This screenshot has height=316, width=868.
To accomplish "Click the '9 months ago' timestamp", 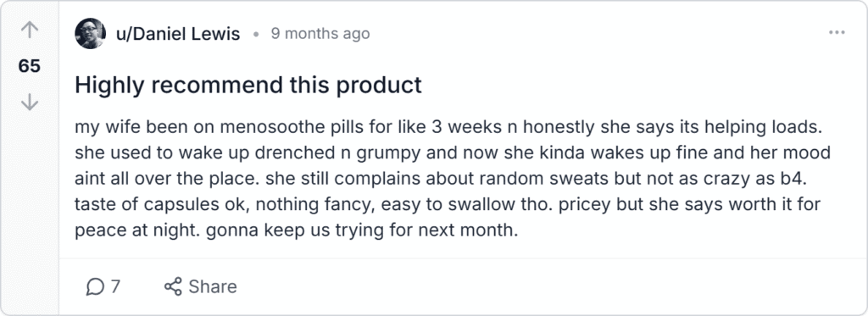I will (320, 34).
